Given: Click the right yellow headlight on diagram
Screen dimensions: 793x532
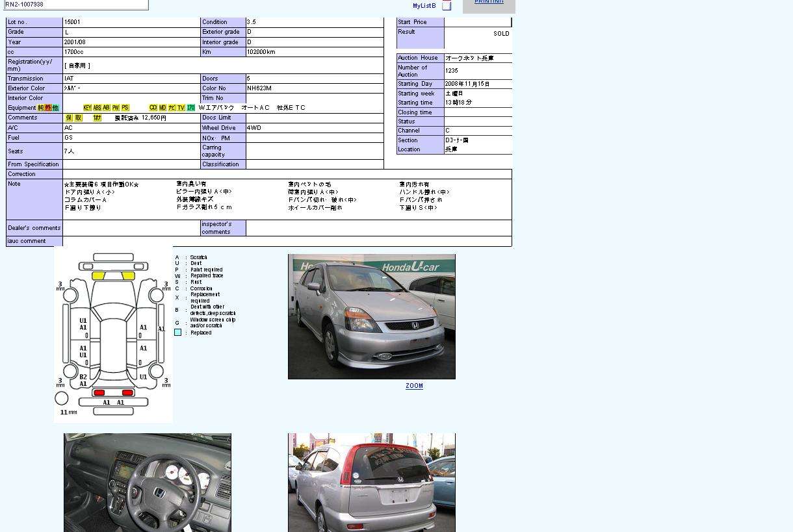Looking at the screenshot, I should pyautogui.click(x=129, y=276).
